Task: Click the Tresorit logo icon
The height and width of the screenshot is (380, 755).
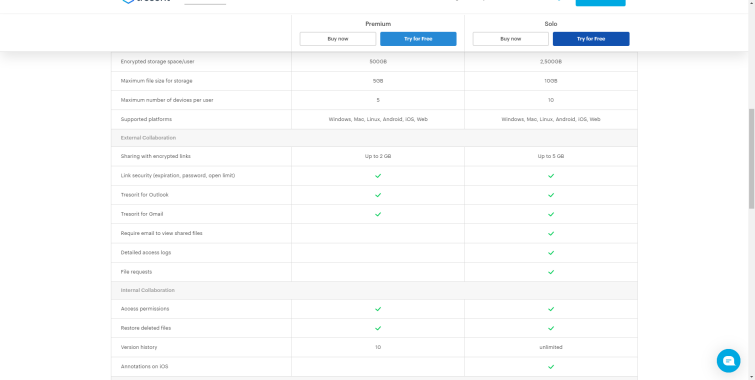Action: coord(128,1)
